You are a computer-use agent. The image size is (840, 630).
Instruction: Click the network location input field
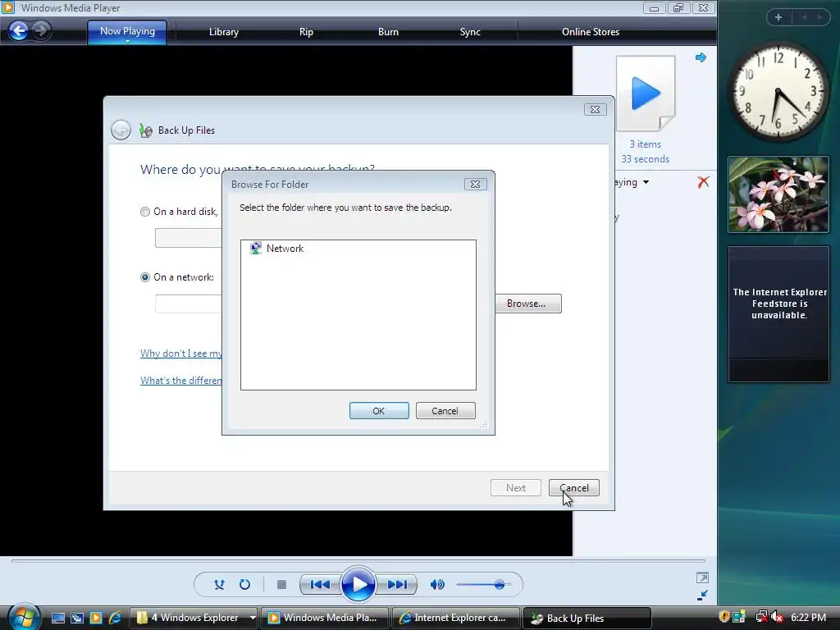click(x=189, y=304)
